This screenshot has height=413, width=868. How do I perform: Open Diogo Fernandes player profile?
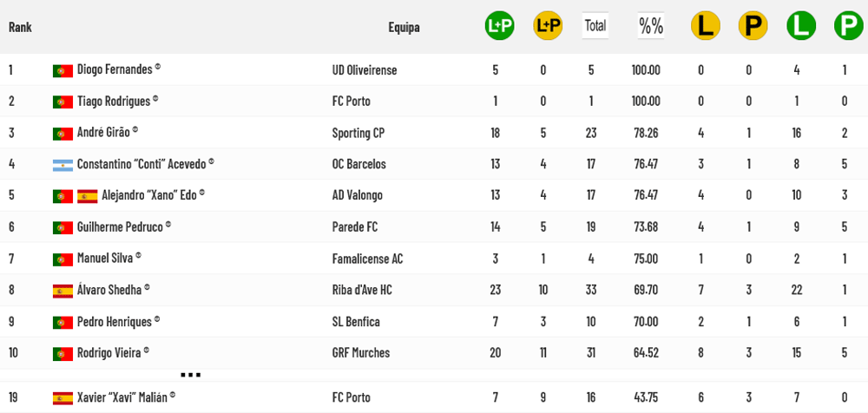coord(115,69)
